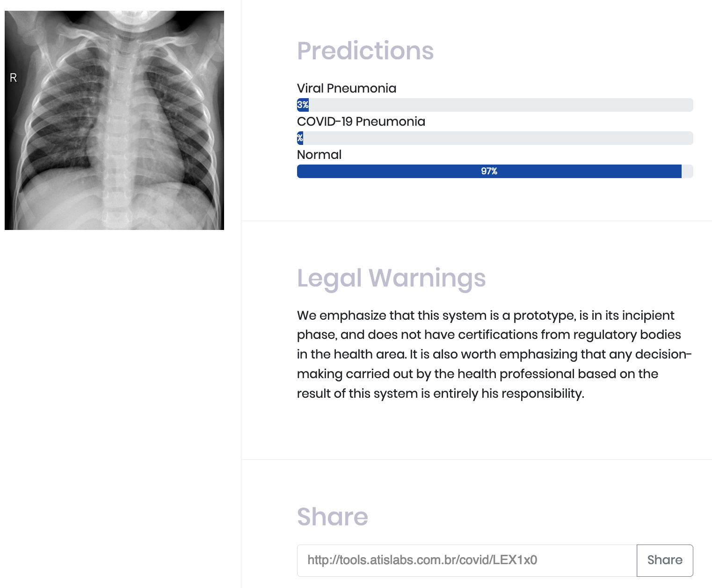
Task: Click the Predictions heading
Action: coord(365,50)
